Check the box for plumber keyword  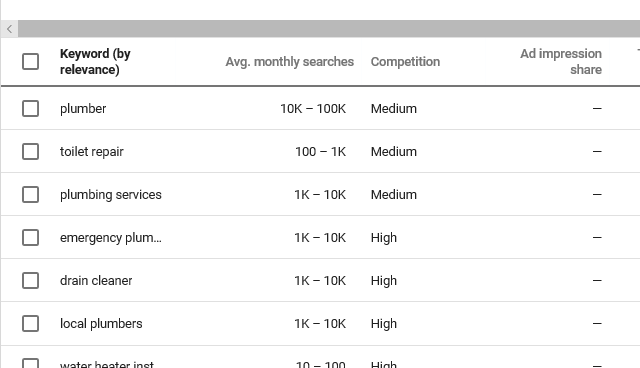click(31, 109)
